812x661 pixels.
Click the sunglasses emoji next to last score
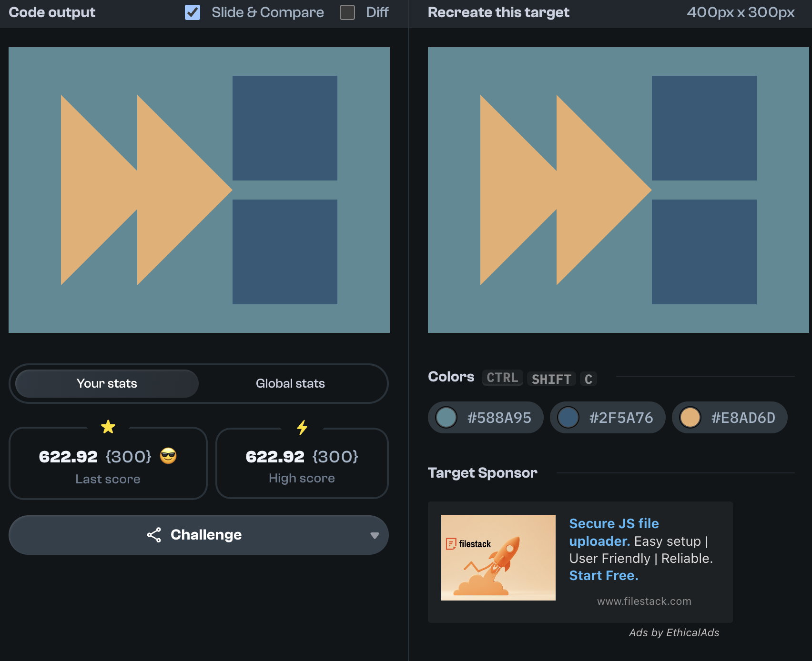click(168, 456)
